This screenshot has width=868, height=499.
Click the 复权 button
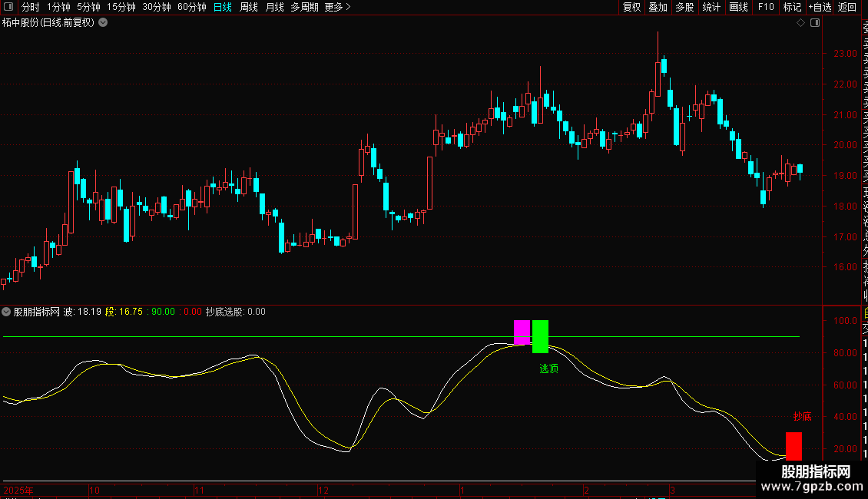pos(631,7)
